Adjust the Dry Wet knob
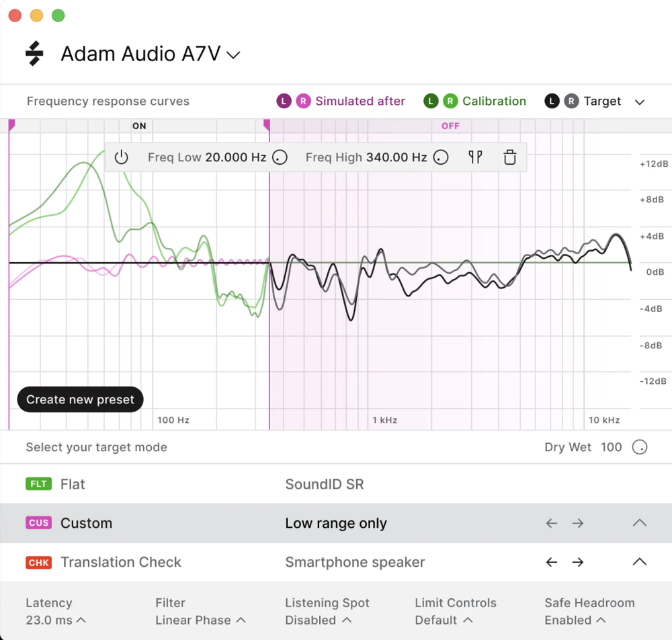672x640 pixels. 640,447
